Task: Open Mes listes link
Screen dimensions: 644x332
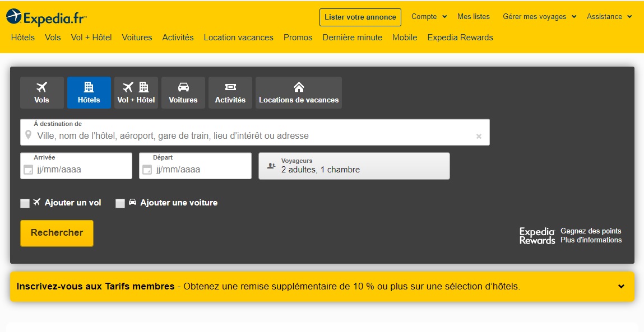Action: [474, 17]
